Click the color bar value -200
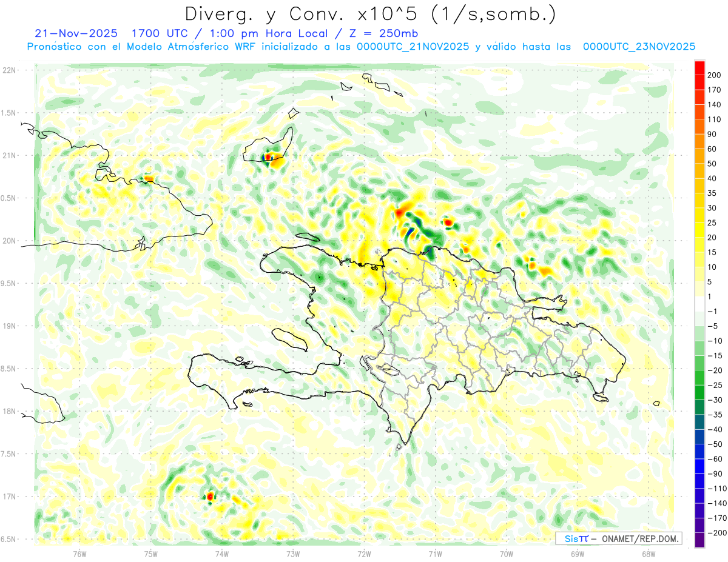The image size is (728, 562). (x=718, y=532)
